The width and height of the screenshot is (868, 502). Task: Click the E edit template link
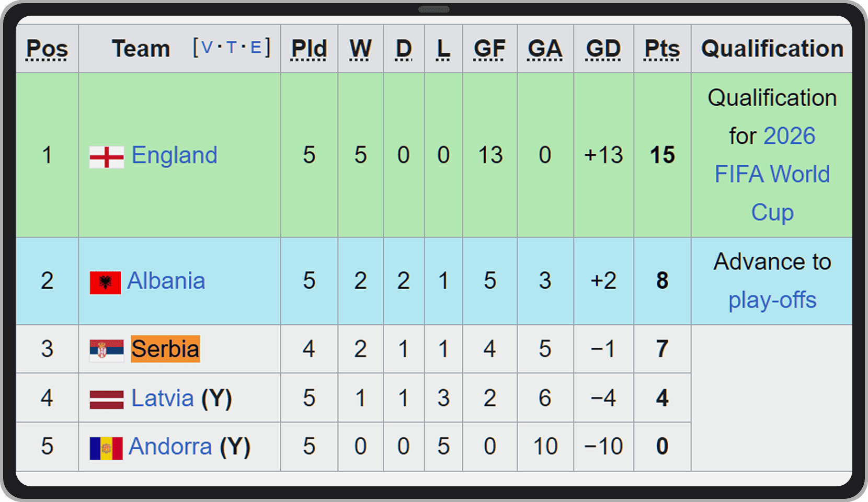[256, 48]
